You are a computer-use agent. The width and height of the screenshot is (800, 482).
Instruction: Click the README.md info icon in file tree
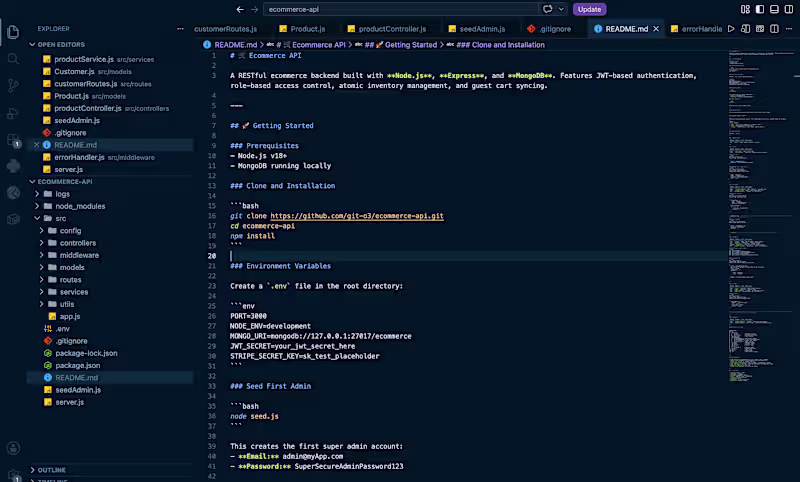pyautogui.click(x=48, y=377)
